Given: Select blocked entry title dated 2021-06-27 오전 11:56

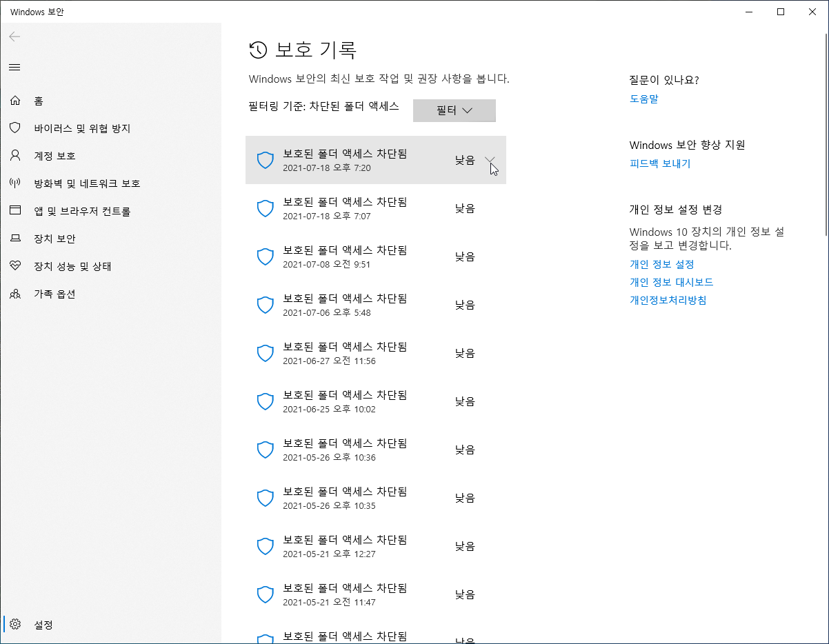Looking at the screenshot, I should click(345, 347).
